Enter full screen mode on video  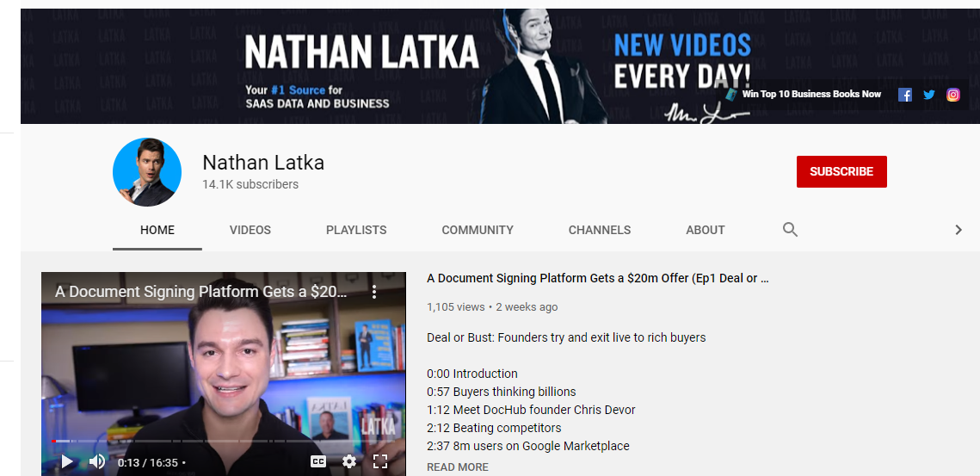pos(380,461)
